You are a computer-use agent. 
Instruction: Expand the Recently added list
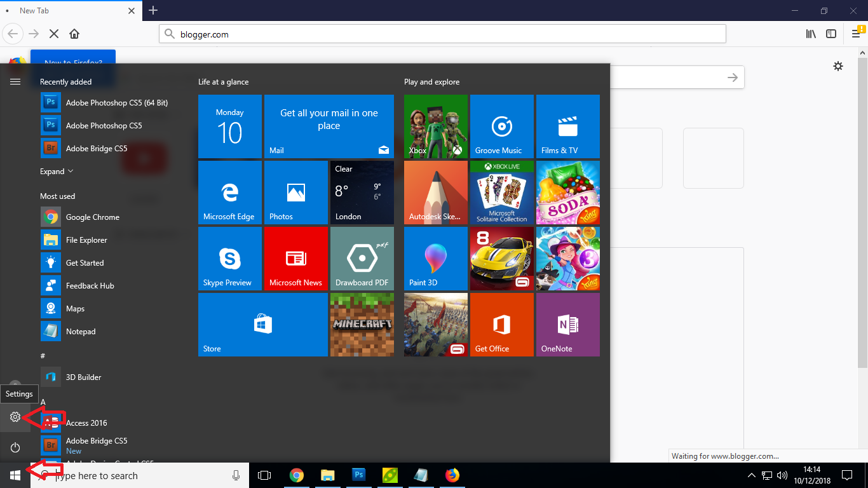point(57,172)
